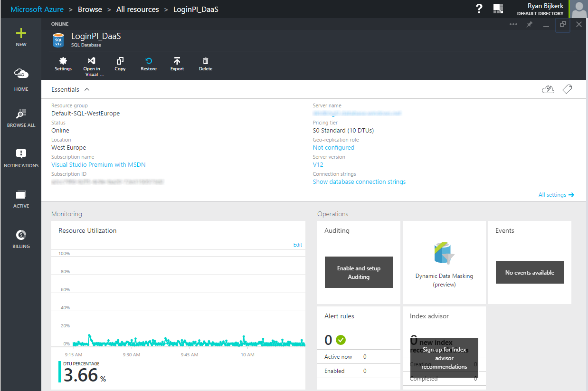This screenshot has width=588, height=391.
Task: Open database Settings gear icon
Action: pyautogui.click(x=63, y=61)
